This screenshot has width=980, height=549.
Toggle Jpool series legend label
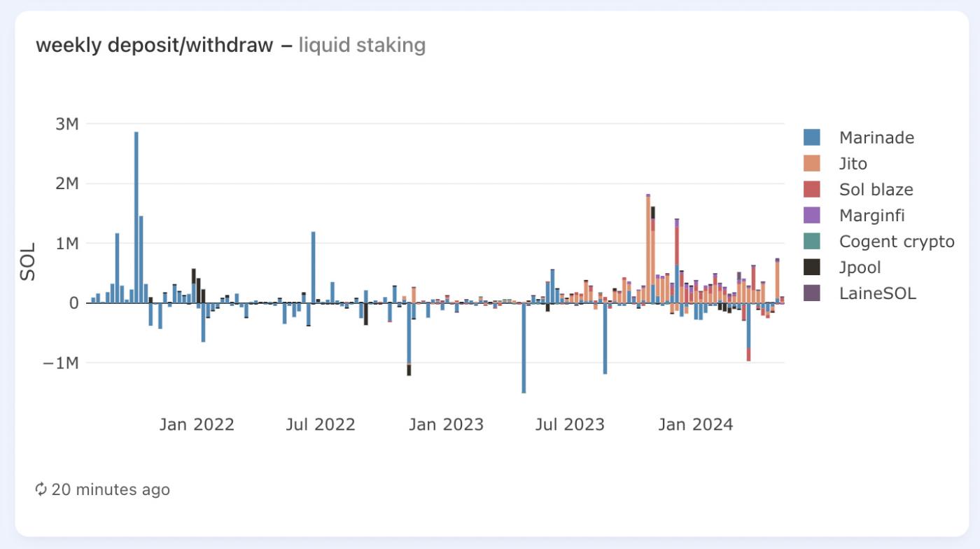(x=860, y=267)
